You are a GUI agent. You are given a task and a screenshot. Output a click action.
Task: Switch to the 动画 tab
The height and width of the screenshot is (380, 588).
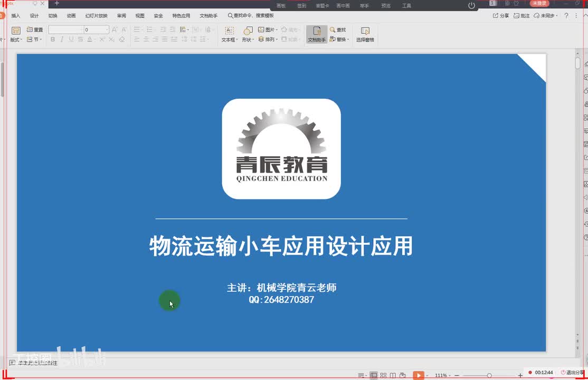pos(71,16)
